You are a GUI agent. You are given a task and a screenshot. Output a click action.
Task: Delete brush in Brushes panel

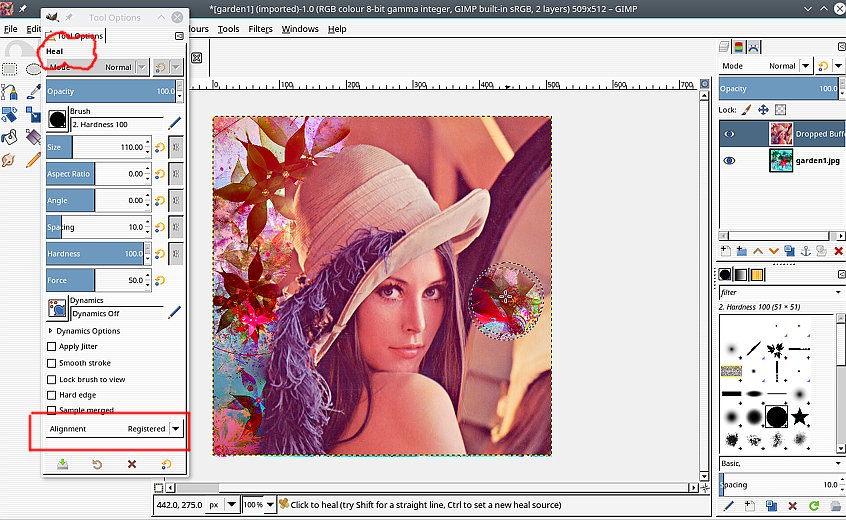[x=793, y=506]
